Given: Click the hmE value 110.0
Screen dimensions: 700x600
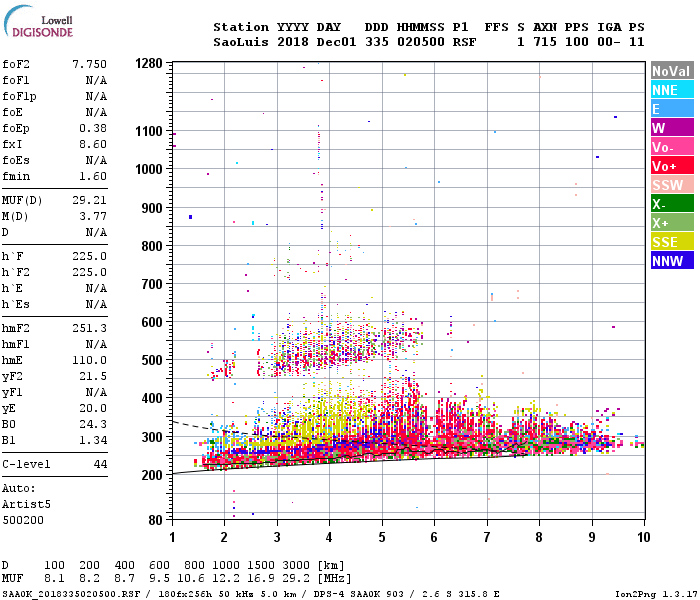Looking at the screenshot, I should (x=89, y=360).
